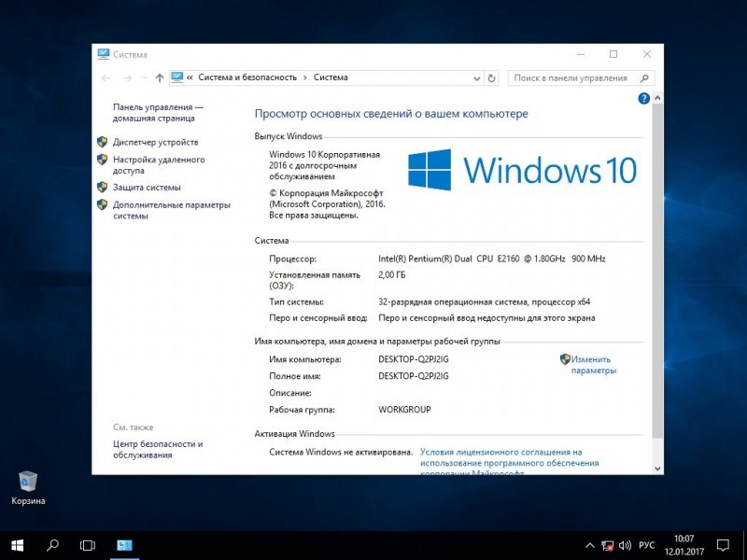Open Настройка удаленного доступа link
The width and height of the screenshot is (747, 560).
pos(159,165)
